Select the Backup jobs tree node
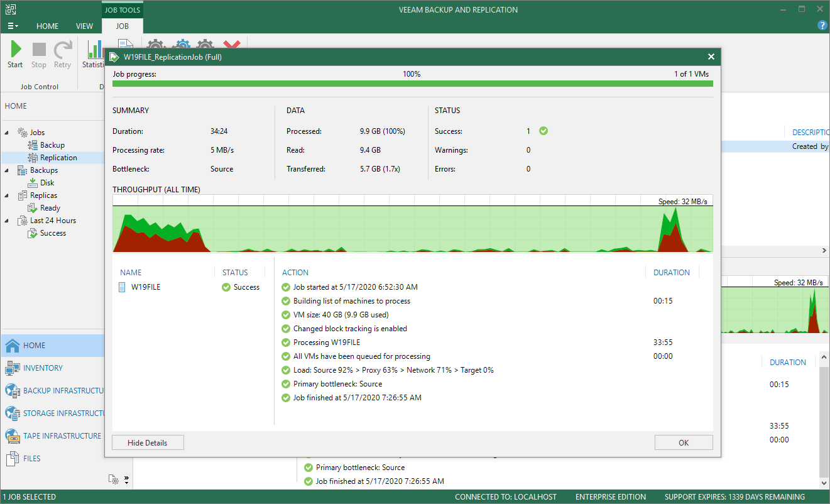 click(x=52, y=145)
